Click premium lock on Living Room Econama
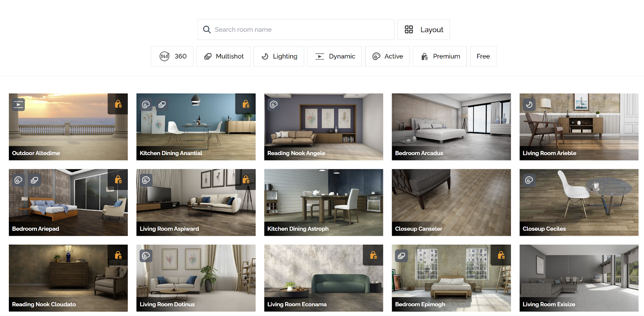Viewport: 644px width, 316px height. pos(374,255)
